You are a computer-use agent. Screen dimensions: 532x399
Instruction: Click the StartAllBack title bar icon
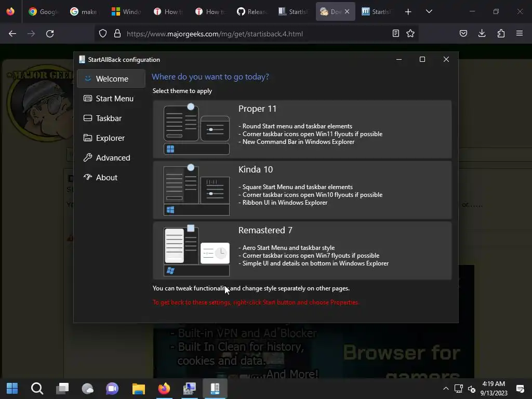[x=82, y=59]
